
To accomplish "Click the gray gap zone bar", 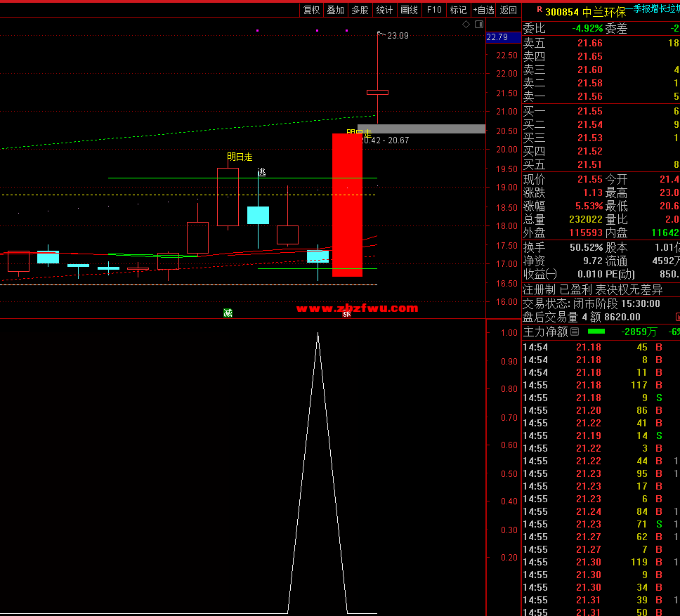I will pyautogui.click(x=421, y=129).
